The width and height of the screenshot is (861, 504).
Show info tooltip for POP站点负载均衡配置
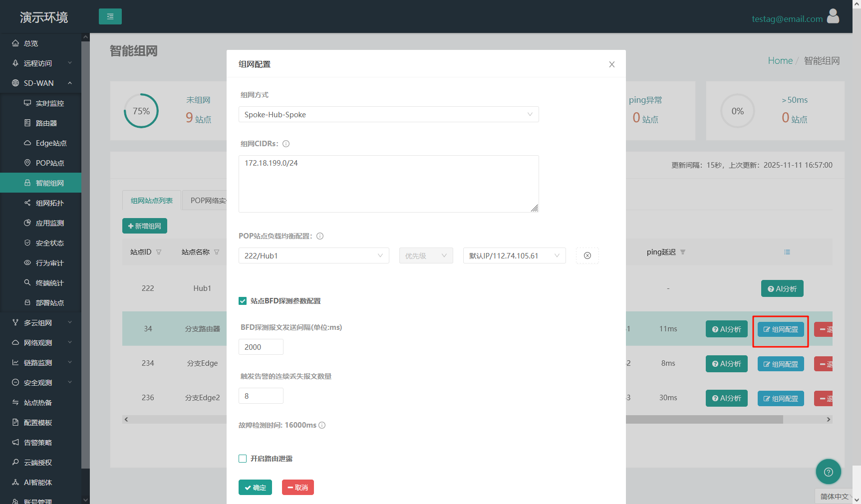pos(320,236)
